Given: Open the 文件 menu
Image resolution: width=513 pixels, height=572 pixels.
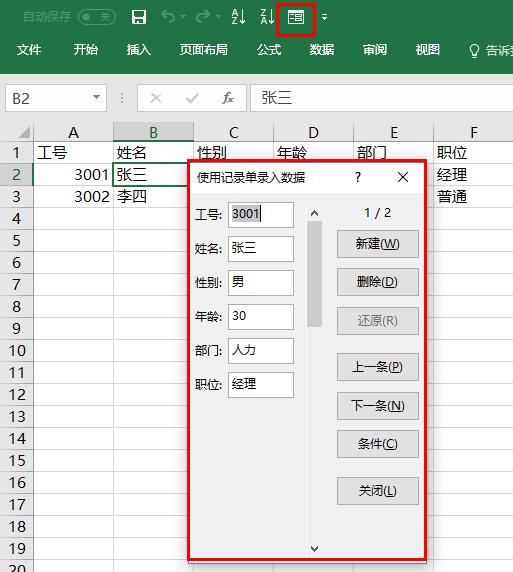Looking at the screenshot, I should click(29, 50).
